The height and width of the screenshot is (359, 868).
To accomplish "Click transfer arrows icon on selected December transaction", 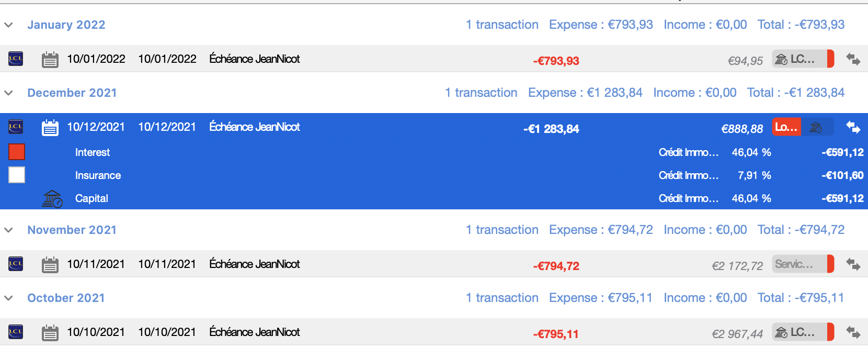I will pos(853,127).
